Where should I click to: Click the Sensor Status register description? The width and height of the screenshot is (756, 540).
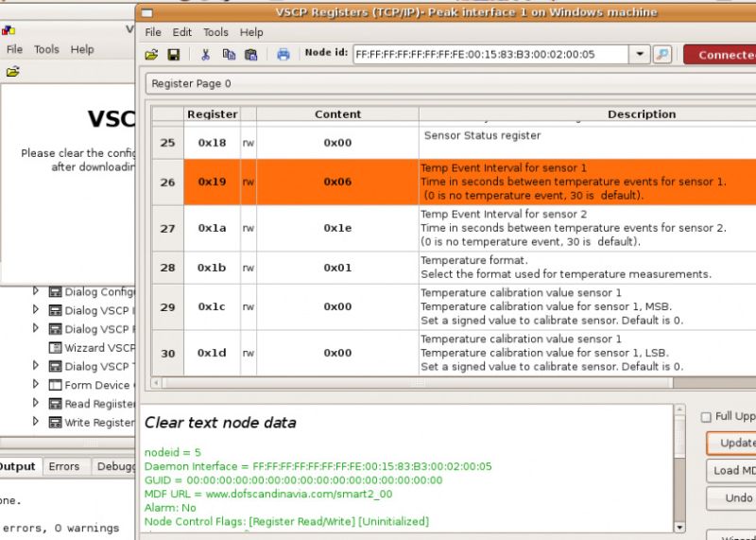click(482, 135)
